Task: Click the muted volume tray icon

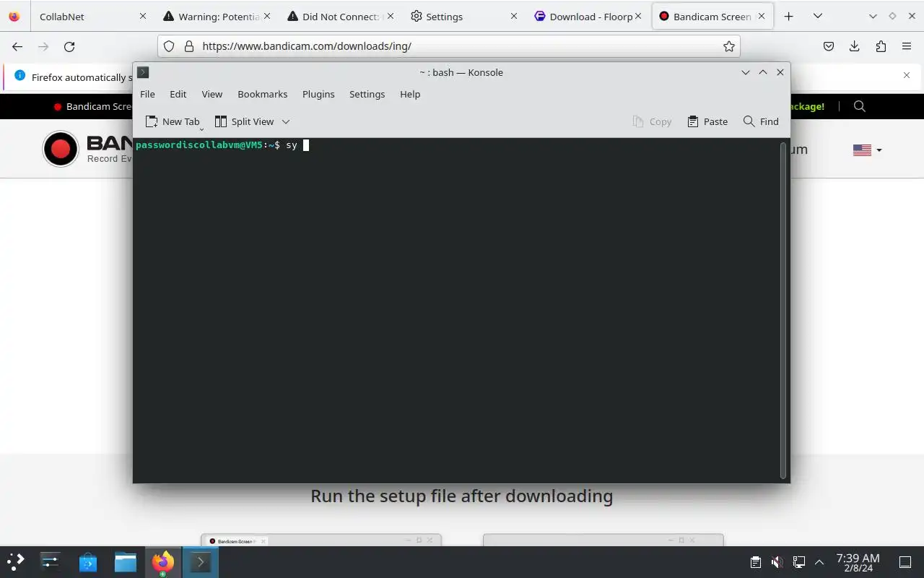Action: [x=777, y=562]
